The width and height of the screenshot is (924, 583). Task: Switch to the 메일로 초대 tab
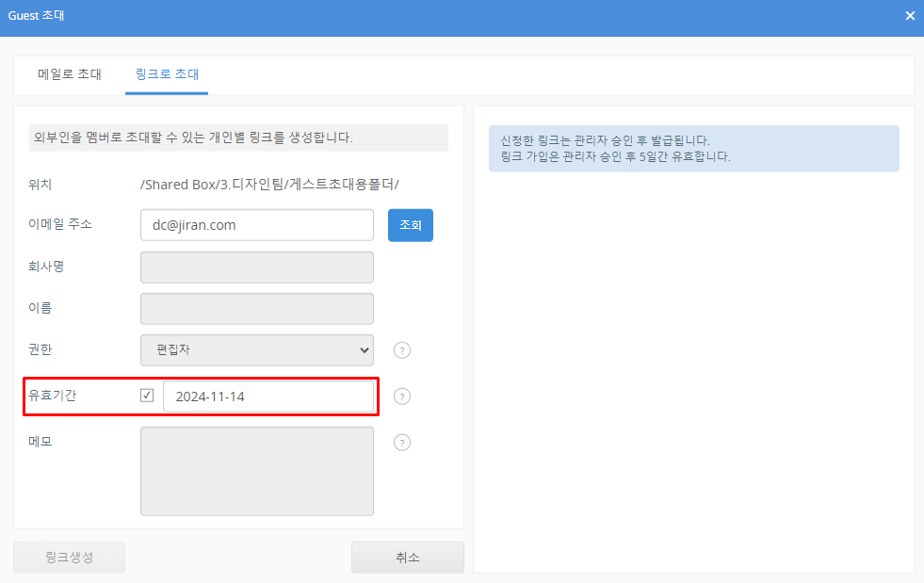70,74
